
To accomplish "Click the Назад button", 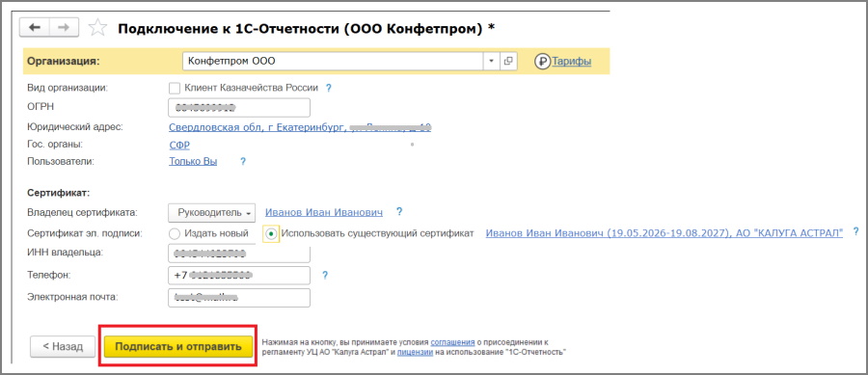I will click(63, 347).
